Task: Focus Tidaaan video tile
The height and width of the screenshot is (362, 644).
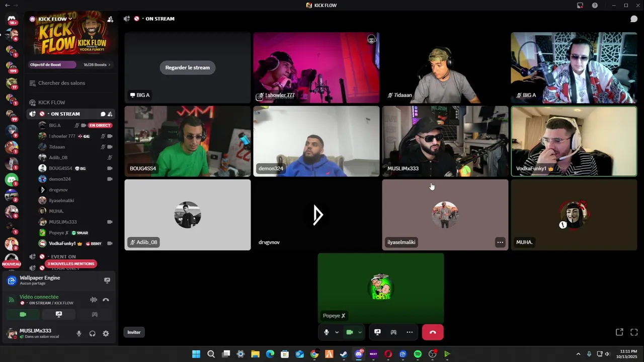Action: (445, 68)
